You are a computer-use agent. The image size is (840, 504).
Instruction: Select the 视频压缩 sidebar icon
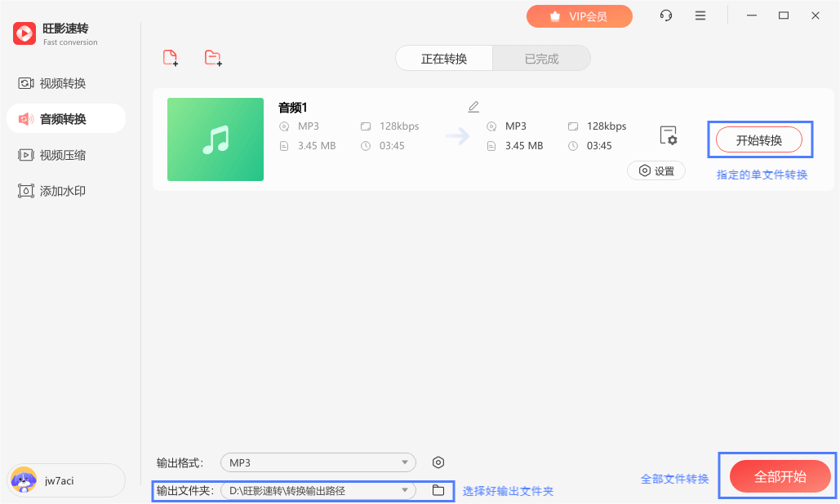27,155
